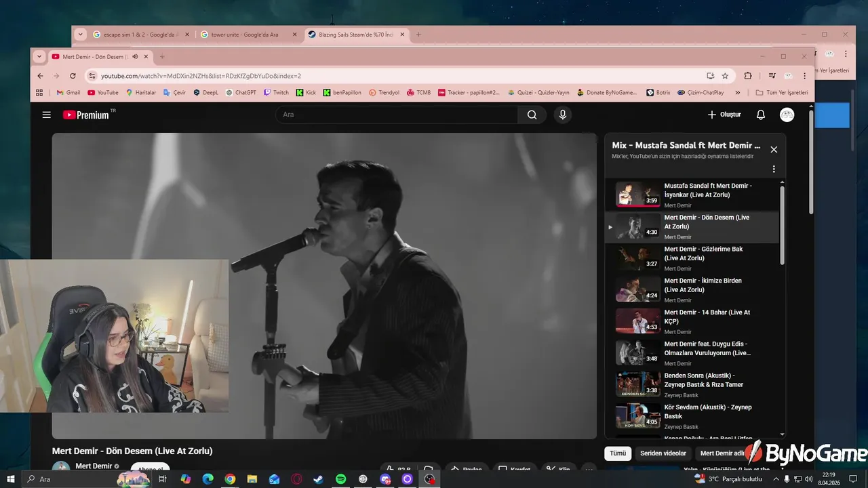The image size is (868, 488).
Task: Click the YouTube search input field
Action: click(397, 115)
